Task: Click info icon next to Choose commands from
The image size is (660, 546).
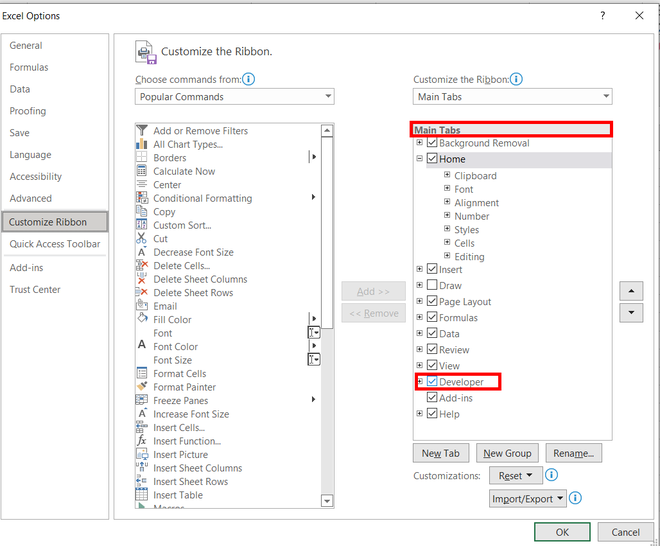Action: [249, 79]
